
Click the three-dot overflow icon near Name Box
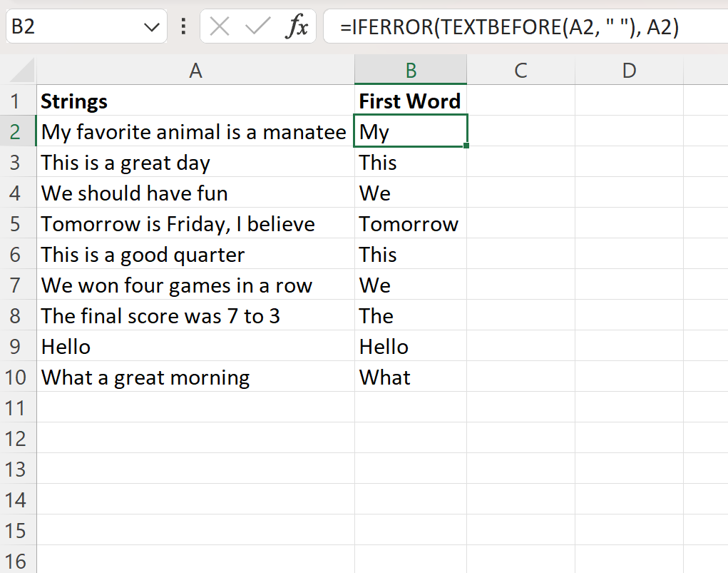click(183, 26)
